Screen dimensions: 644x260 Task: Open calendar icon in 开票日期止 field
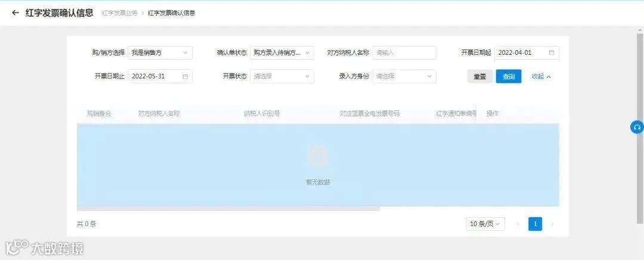(185, 76)
